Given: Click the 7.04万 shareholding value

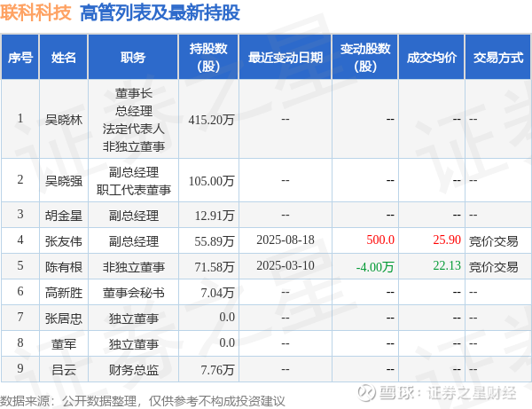Looking at the screenshot, I should [x=217, y=293].
